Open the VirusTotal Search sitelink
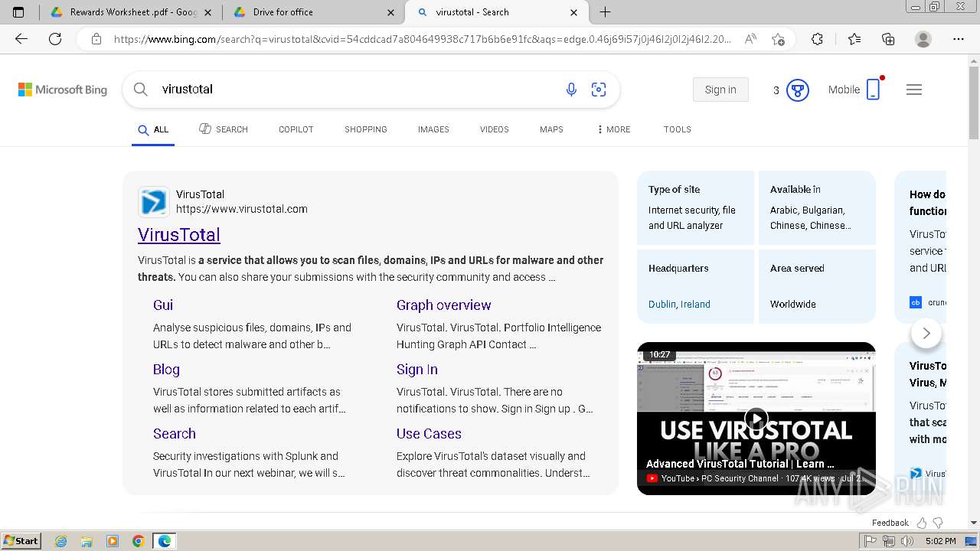Viewport: 980px width, 551px height. (x=175, y=433)
